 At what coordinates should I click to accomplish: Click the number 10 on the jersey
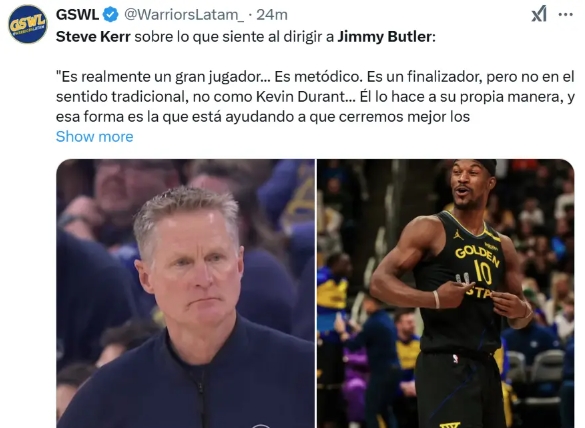pos(483,272)
